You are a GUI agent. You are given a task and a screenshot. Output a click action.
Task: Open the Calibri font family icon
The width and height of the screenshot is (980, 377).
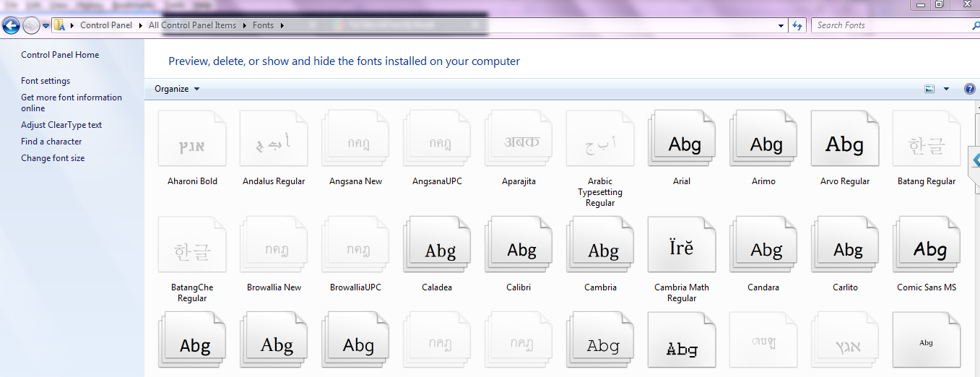519,249
